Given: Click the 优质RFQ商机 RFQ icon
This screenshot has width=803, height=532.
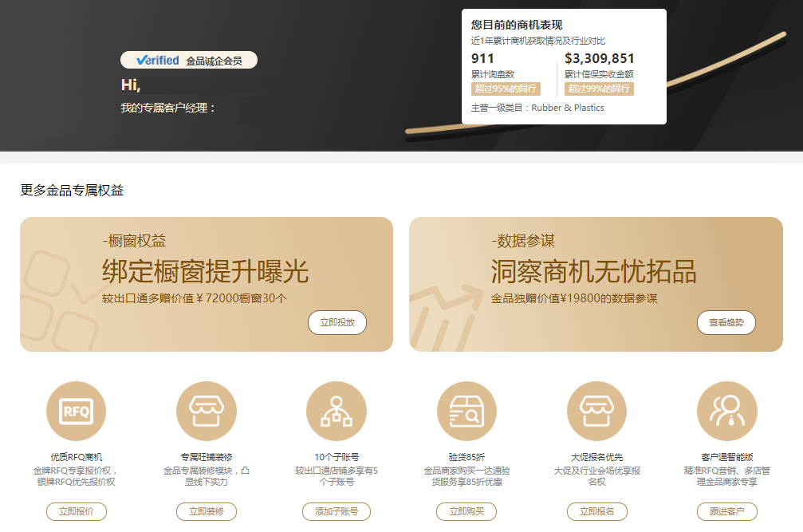Looking at the screenshot, I should 76,412.
